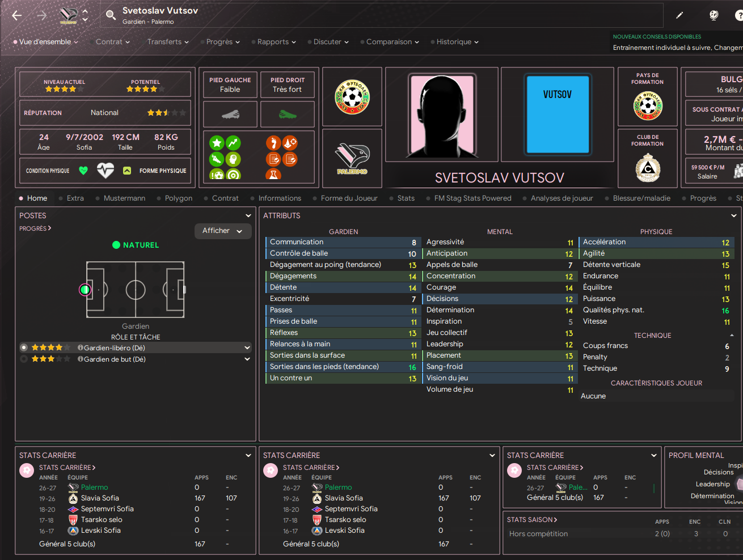743x560 pixels.
Task: Click the blue VUTSOV shirt image
Action: [x=558, y=115]
